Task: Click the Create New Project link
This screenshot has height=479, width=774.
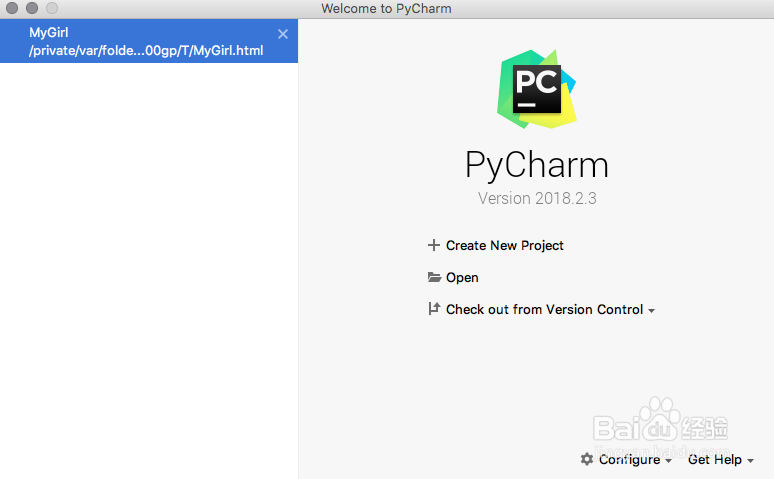Action: click(504, 245)
